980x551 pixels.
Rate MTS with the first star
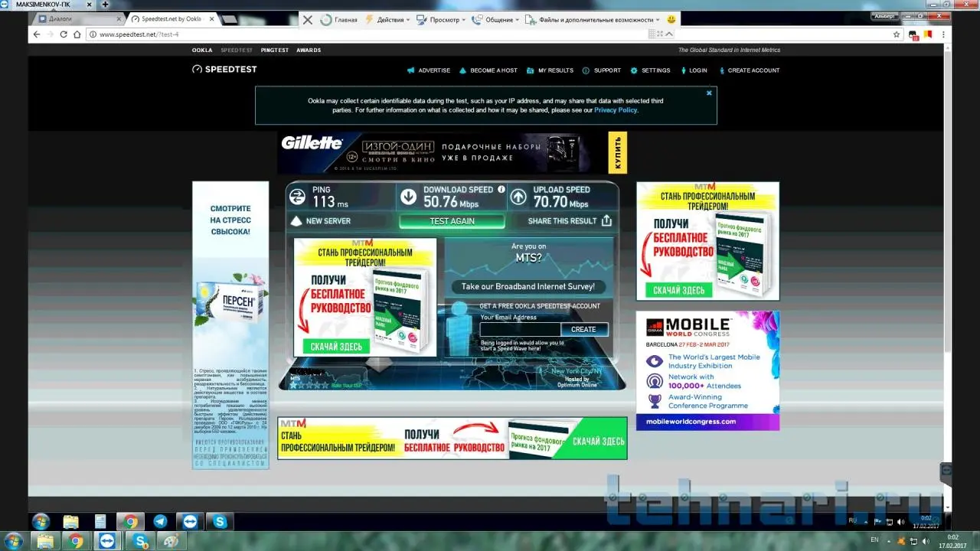(x=294, y=385)
